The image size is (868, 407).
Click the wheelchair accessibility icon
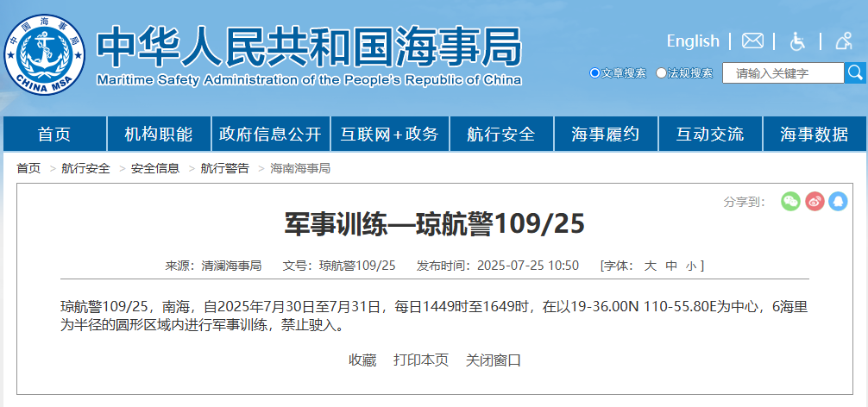click(798, 41)
